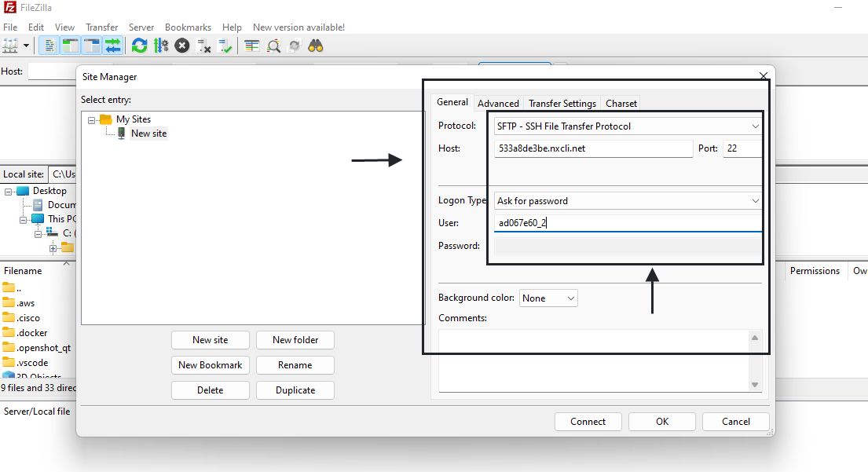The width and height of the screenshot is (868, 472).
Task: Open the View menu
Action: pyautogui.click(x=64, y=27)
